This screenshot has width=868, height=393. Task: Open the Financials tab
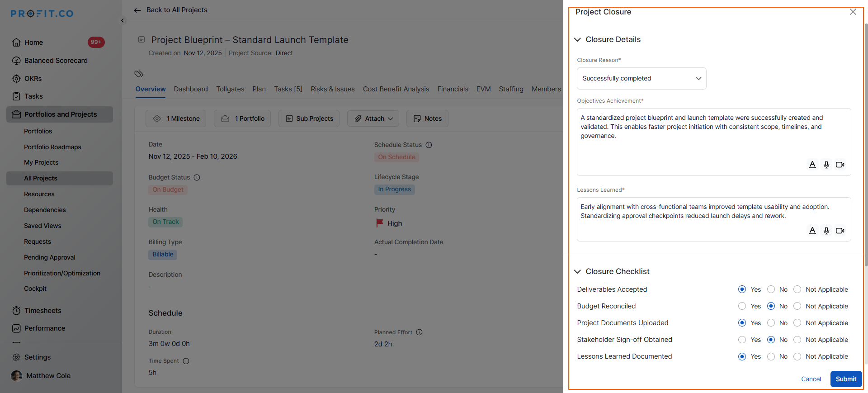(453, 89)
